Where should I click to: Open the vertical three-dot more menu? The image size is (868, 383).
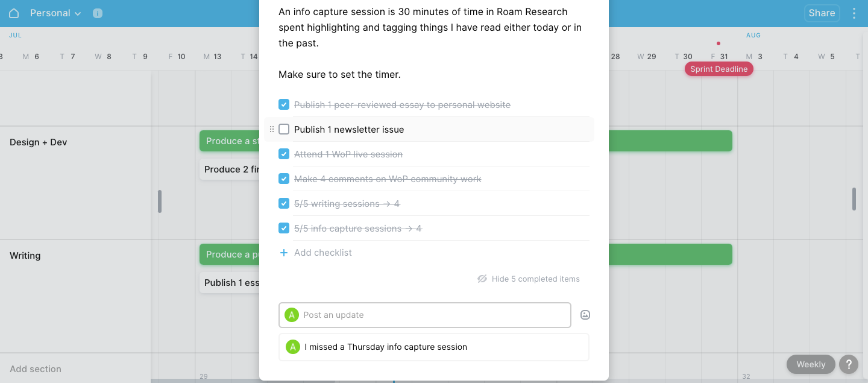point(854,13)
